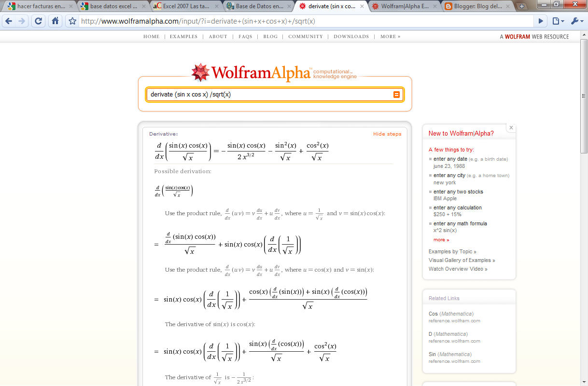Click 'Possible derivation:' text

tap(182, 171)
